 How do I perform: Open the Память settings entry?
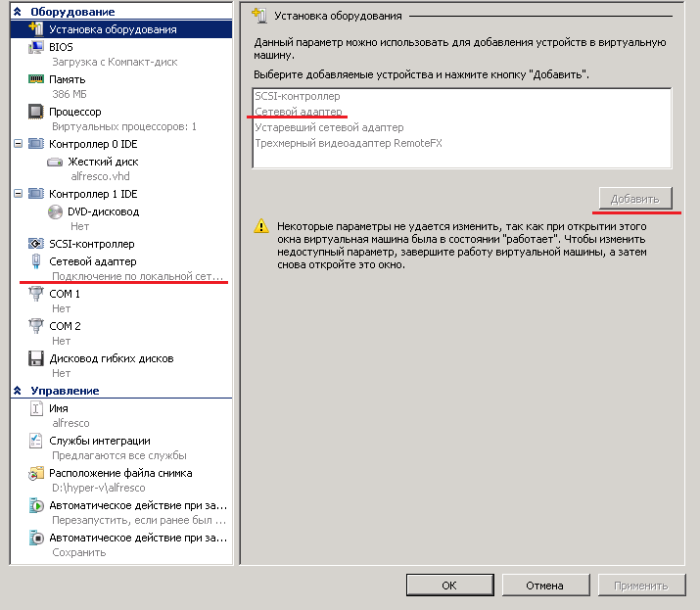pos(67,79)
